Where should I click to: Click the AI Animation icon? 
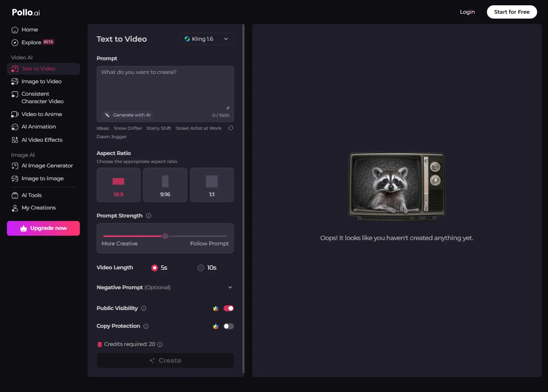(15, 127)
